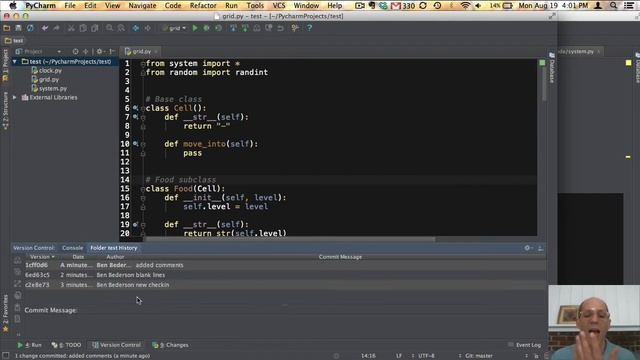Click the Paste icon in toolbar
The width and height of the screenshot is (640, 360).
click(95, 28)
